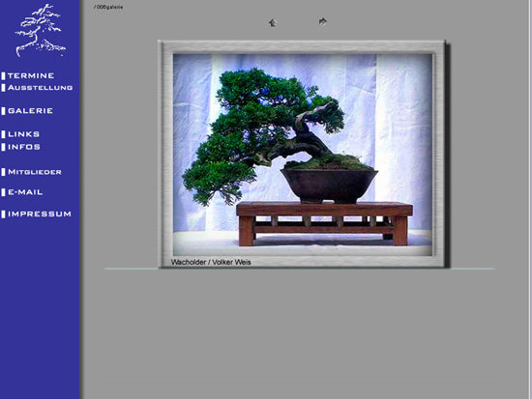532x399 pixels.
Task: Click the caption Wacholder / Volker Weis
Action: pyautogui.click(x=211, y=262)
